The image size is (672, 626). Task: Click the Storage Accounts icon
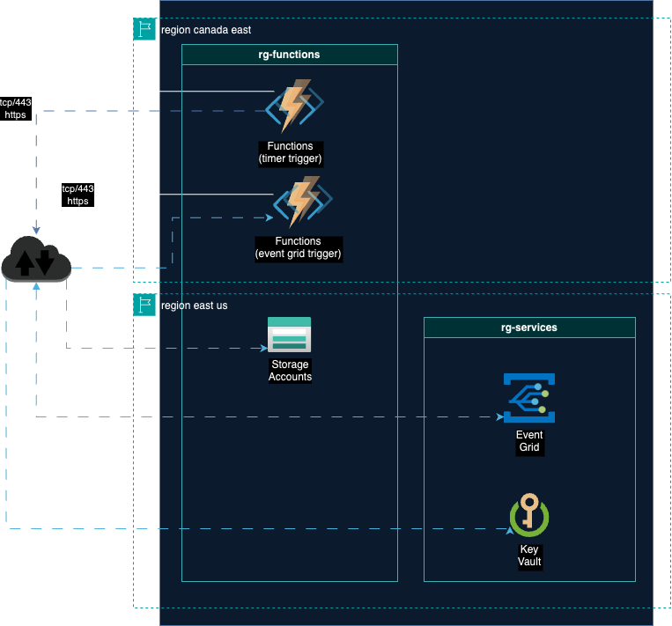[289, 335]
